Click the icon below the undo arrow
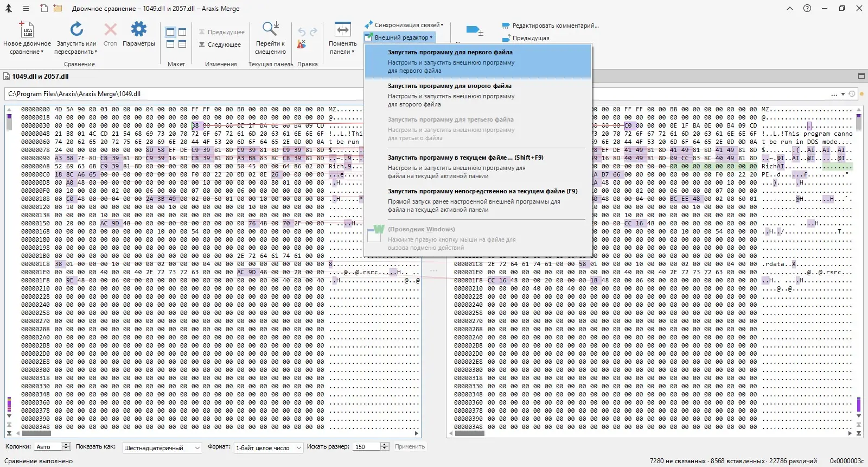868x467 pixels. coord(302,45)
